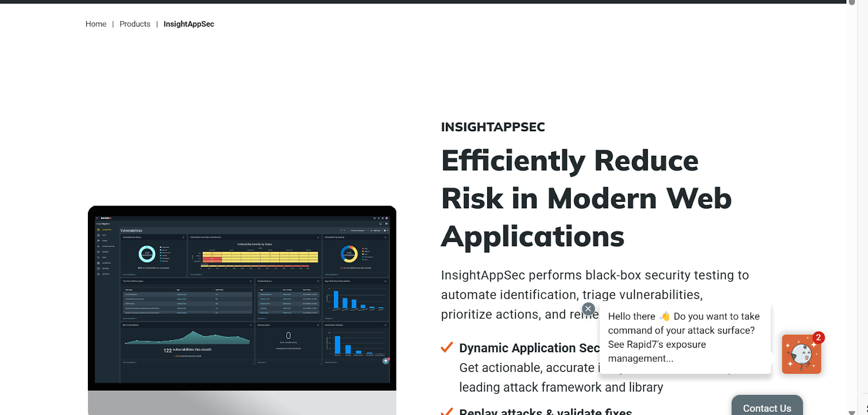Click the InsightAppSec breadcrumb item
The height and width of the screenshot is (415, 868).
(189, 24)
